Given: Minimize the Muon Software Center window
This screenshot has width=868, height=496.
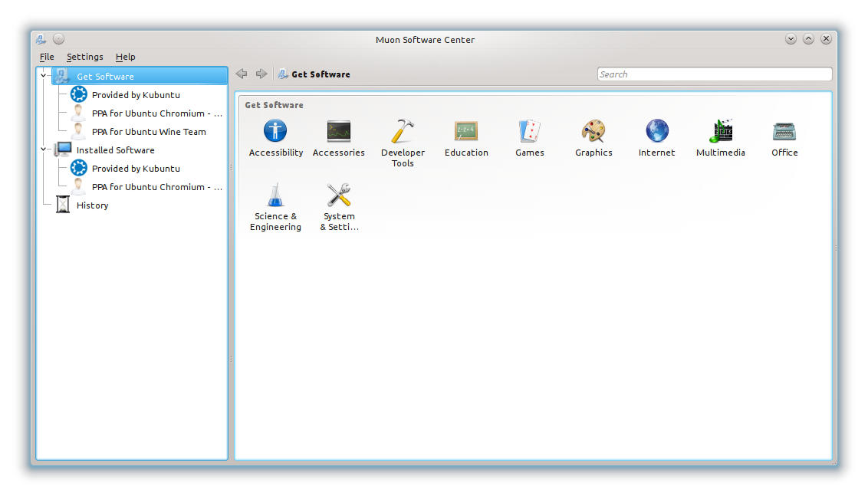Looking at the screenshot, I should (791, 39).
